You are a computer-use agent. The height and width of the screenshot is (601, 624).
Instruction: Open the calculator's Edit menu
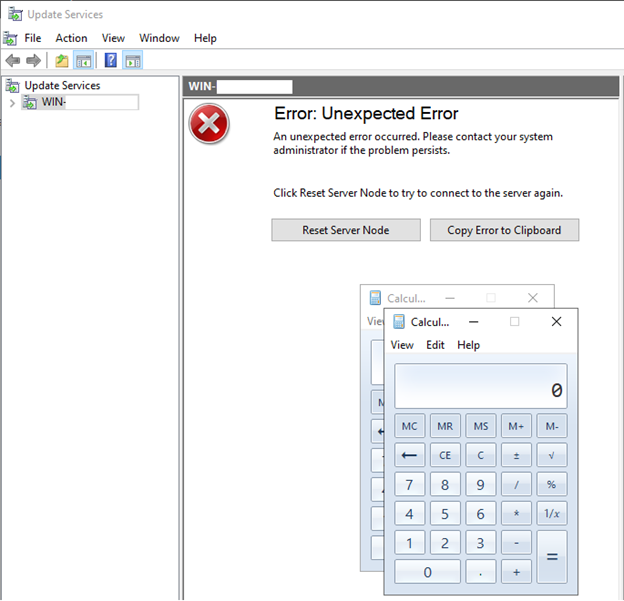tap(435, 345)
